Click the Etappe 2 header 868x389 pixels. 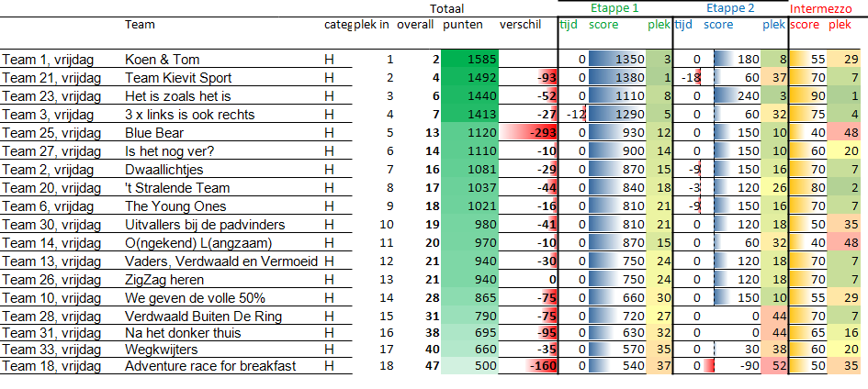731,7
